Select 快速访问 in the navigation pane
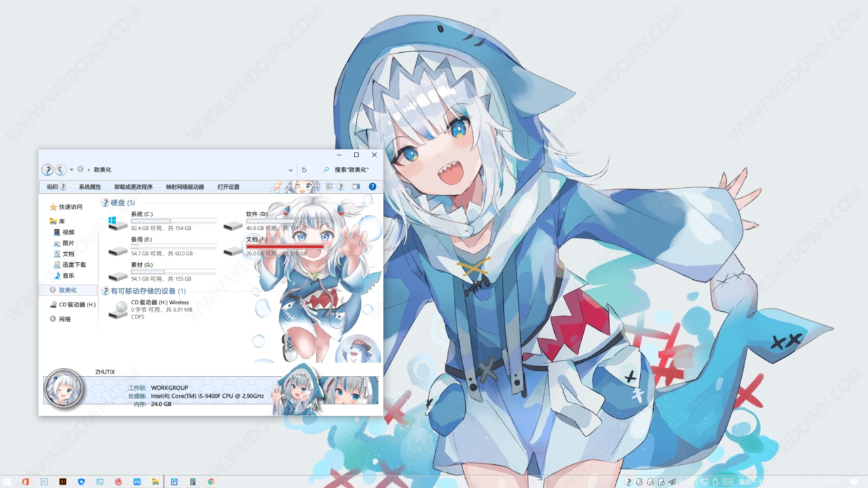868x488 pixels. pos(66,207)
